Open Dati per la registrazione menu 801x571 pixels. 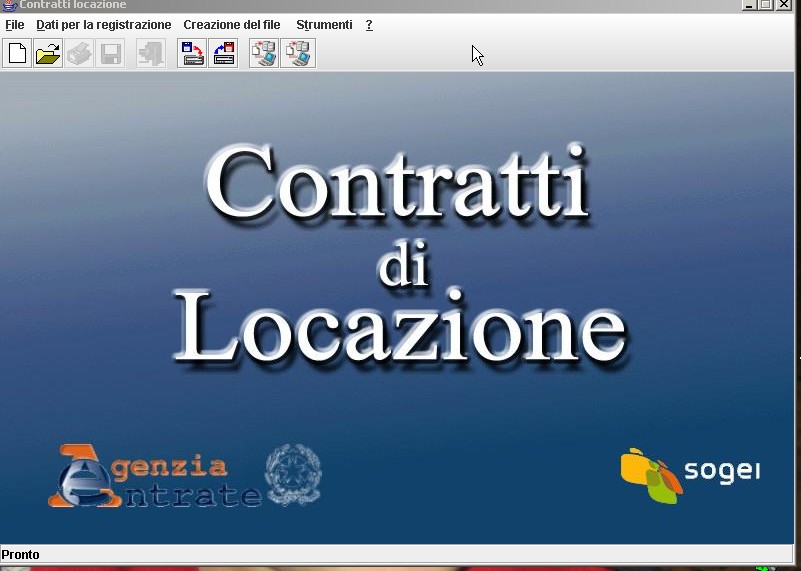[x=104, y=25]
